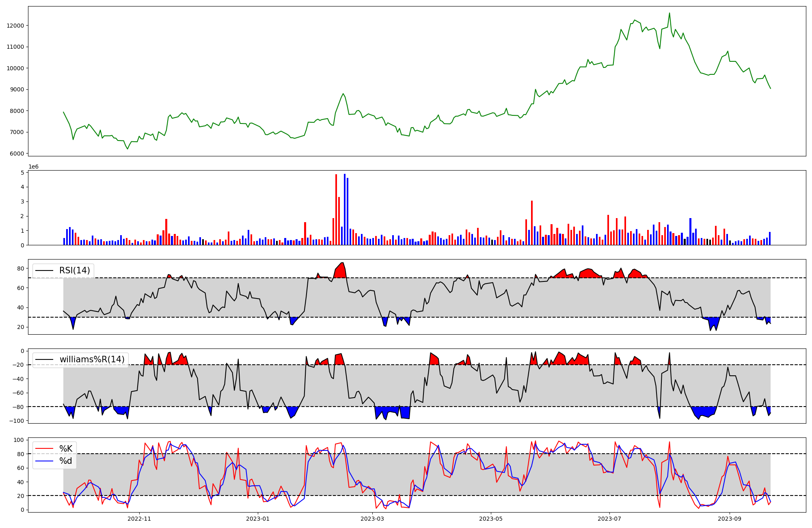Click the 2023-01 x-axis date label

click(x=258, y=519)
